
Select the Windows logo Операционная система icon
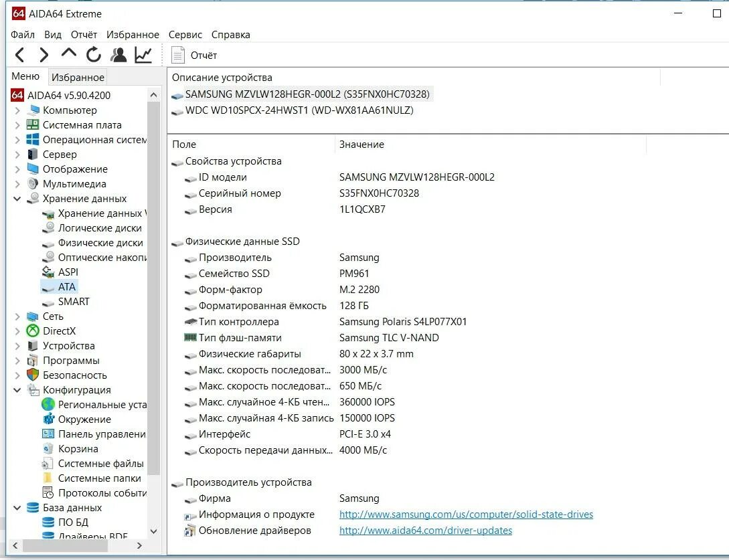pos(33,139)
